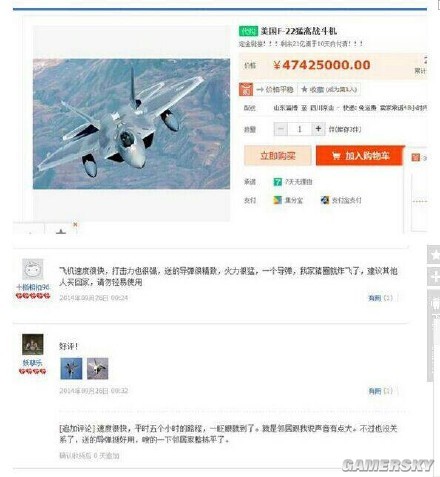The image size is (440, 477).
Task: Click the 集分宝 payment icon
Action: tap(278, 200)
